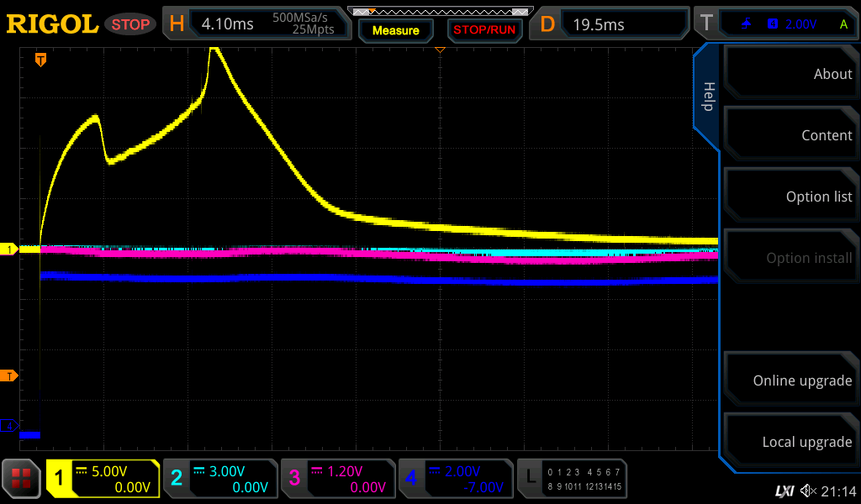The width and height of the screenshot is (861, 504).
Task: Toggle channel 3 with the magenta 1.20V badge
Action: click(338, 479)
